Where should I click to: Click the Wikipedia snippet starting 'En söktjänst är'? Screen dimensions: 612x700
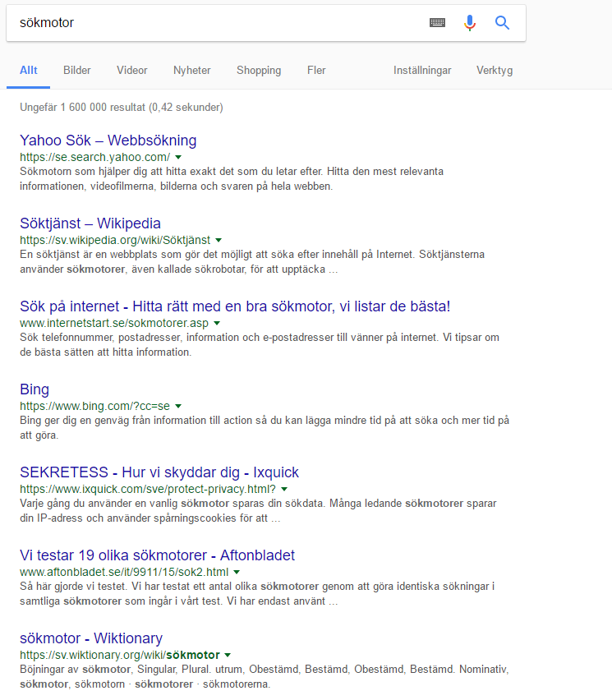[252, 261]
